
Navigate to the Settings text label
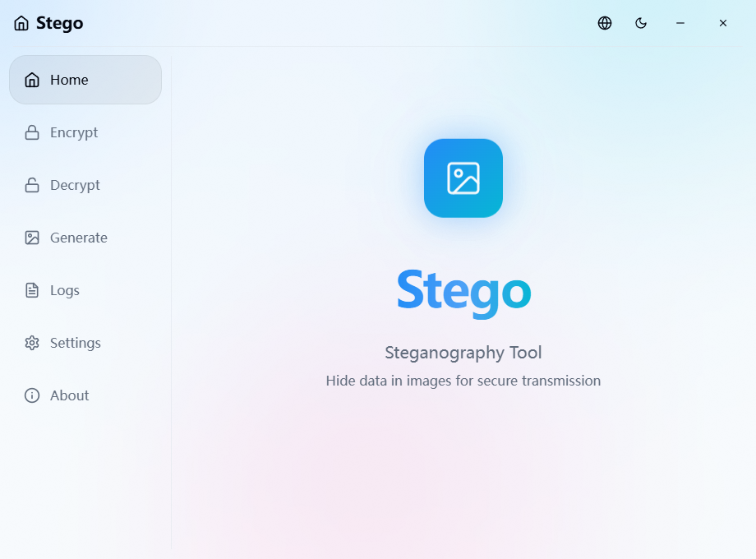pos(76,343)
